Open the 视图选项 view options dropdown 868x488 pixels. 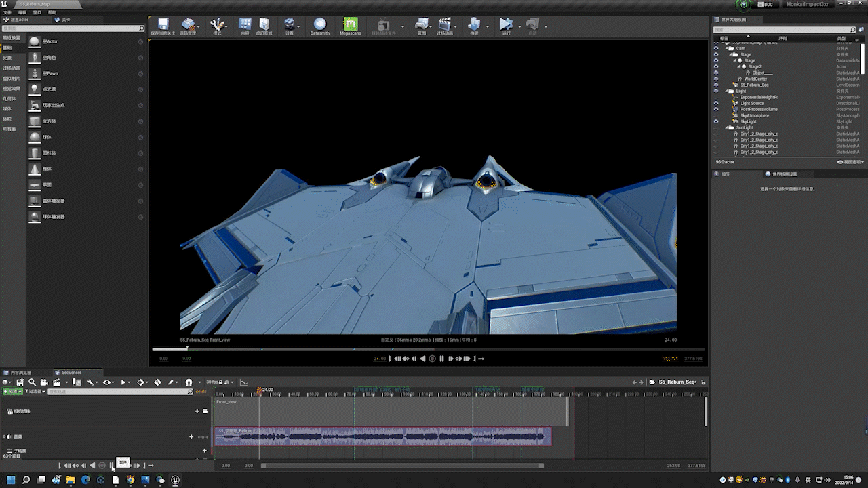pyautogui.click(x=851, y=162)
